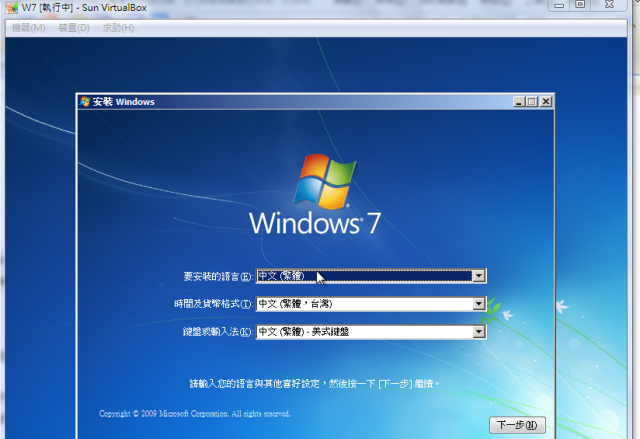The image size is (640, 439).
Task: Expand the 鍵盤或輸入法 dropdown arrow
Action: (479, 332)
